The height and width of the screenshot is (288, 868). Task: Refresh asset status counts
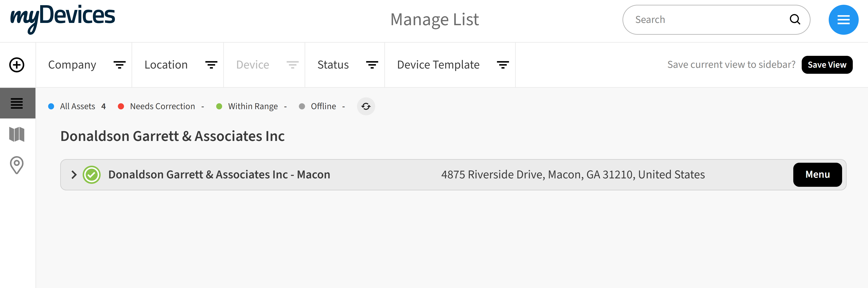366,106
